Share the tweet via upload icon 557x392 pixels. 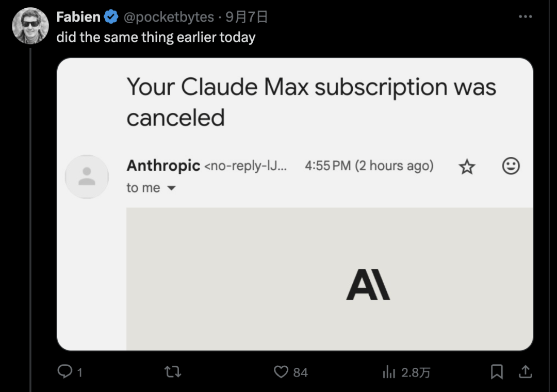525,372
